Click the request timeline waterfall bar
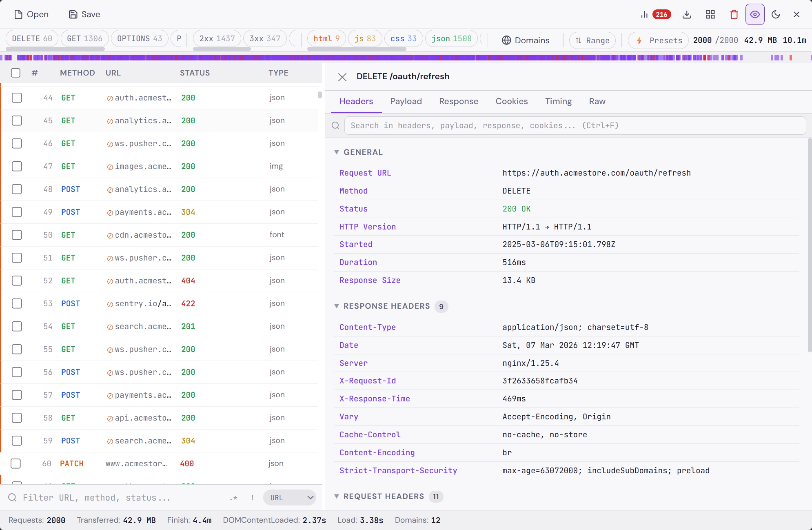Screen dimensions: 812x530 click(406, 58)
